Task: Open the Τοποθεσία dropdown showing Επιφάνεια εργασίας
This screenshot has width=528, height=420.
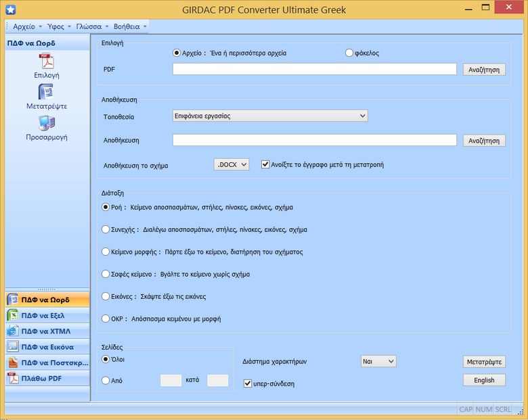Action: [x=270, y=116]
